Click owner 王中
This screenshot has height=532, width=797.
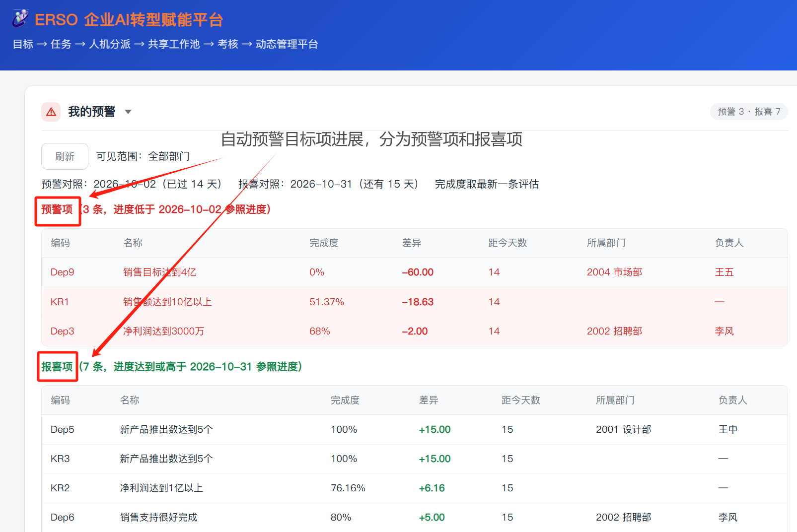point(727,429)
